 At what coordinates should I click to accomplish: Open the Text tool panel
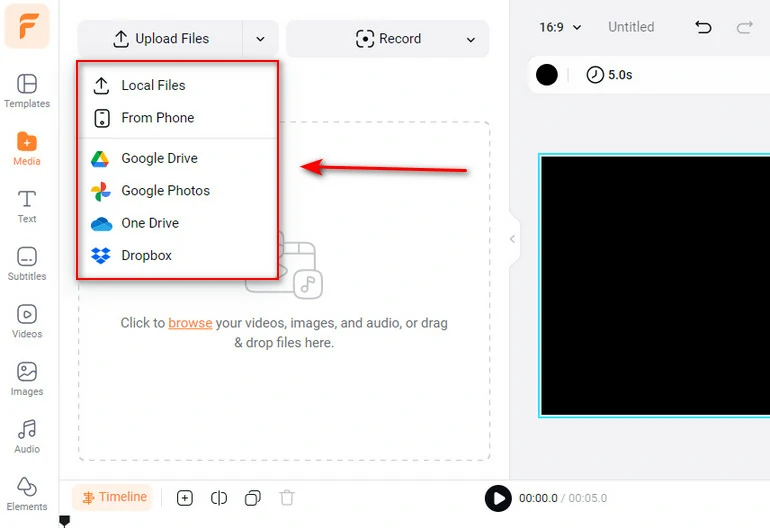point(27,206)
